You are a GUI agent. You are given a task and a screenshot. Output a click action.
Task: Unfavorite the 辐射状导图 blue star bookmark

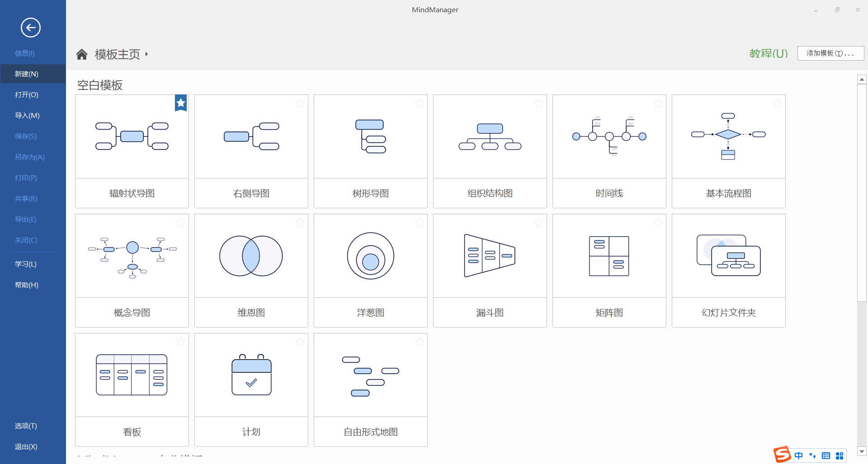tap(181, 103)
